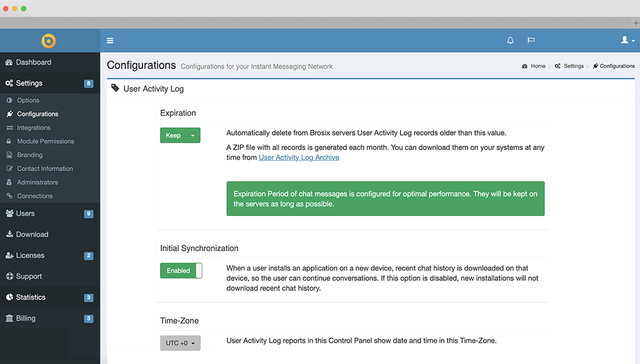Viewport: 640px width, 364px height.
Task: Click the Settings breadcrumb gears icon
Action: pos(557,66)
